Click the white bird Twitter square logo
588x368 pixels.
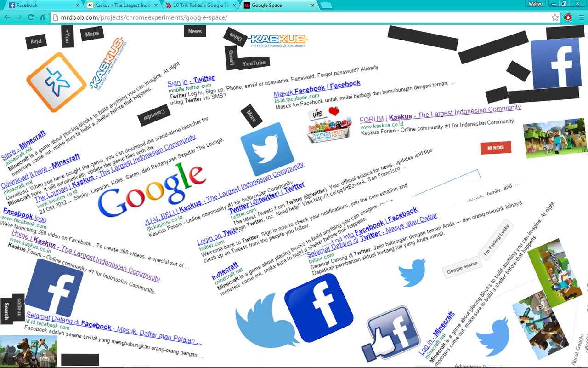click(x=267, y=149)
